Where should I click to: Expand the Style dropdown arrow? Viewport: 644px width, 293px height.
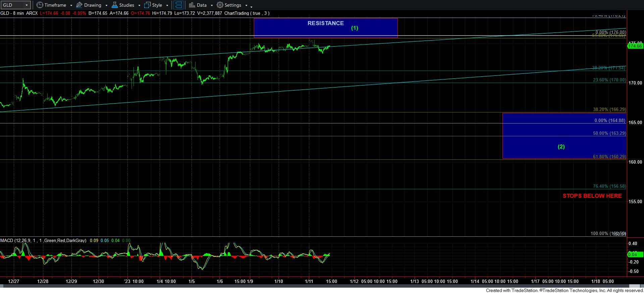pos(167,5)
